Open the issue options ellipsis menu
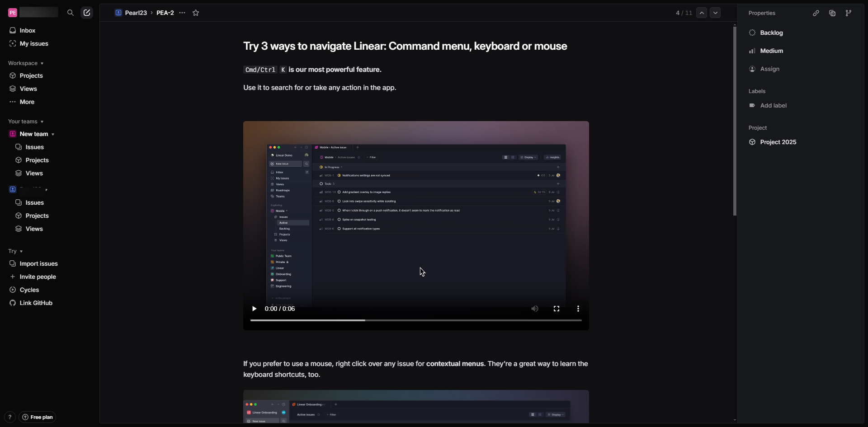 tap(182, 13)
